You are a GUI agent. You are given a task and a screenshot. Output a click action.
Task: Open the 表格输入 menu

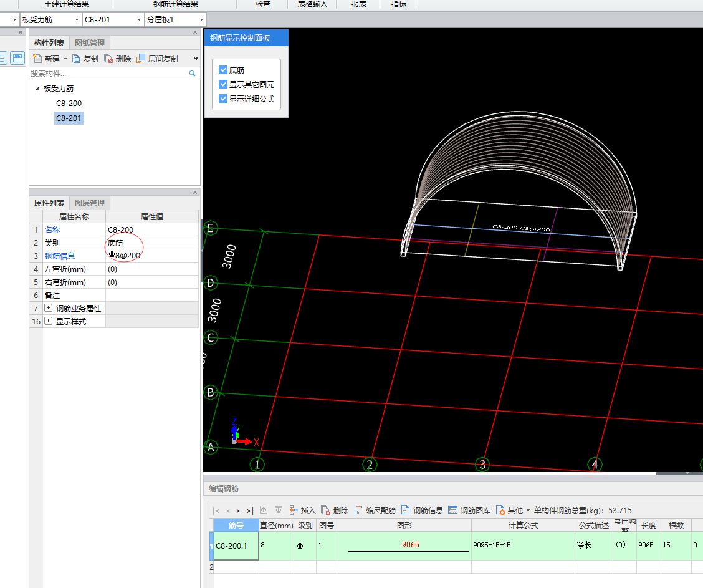tap(312, 4)
